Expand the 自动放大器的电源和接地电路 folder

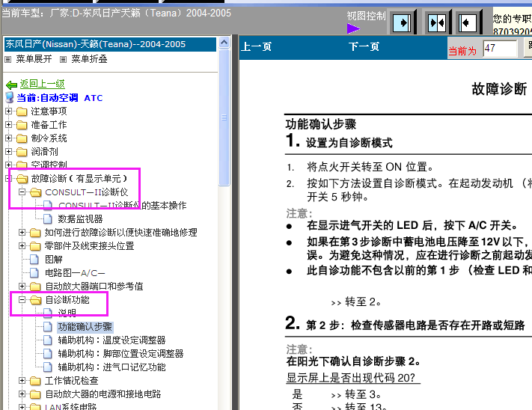click(22, 394)
